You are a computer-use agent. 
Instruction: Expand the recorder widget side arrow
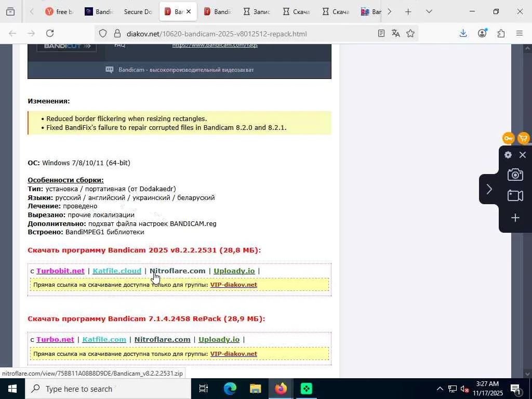pos(489,189)
